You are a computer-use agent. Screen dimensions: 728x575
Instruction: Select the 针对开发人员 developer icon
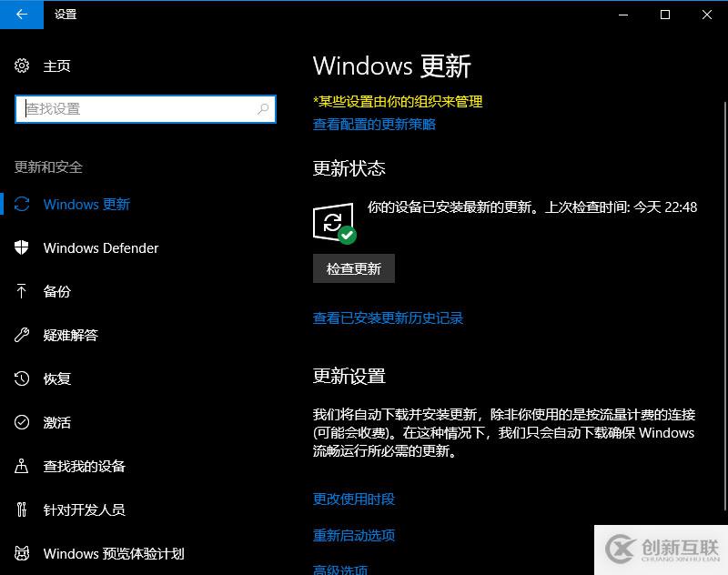[22, 509]
